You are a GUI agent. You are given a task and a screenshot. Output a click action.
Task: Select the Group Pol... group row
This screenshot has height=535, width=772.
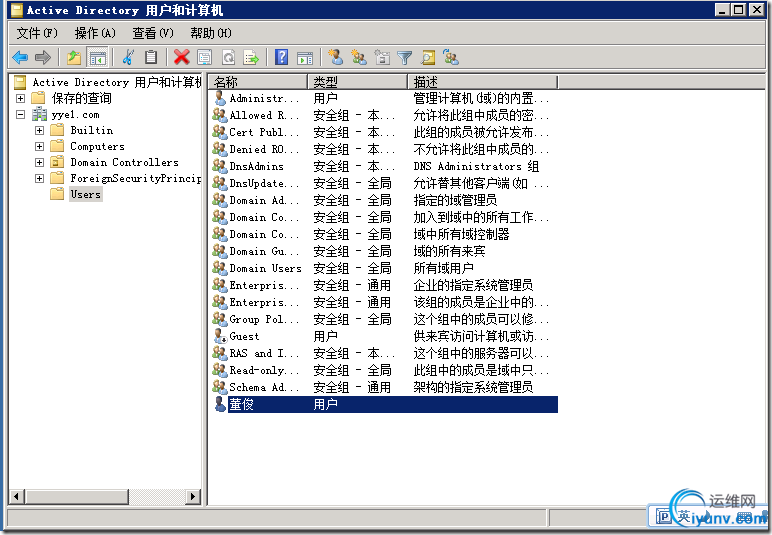click(x=385, y=319)
